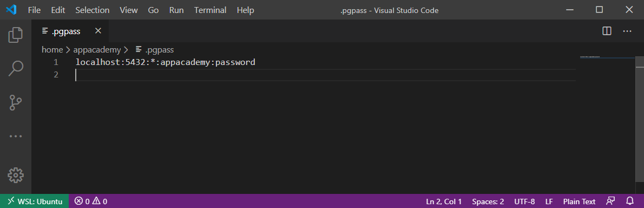
Task: Close the .pgpass editor tab
Action: (x=98, y=31)
